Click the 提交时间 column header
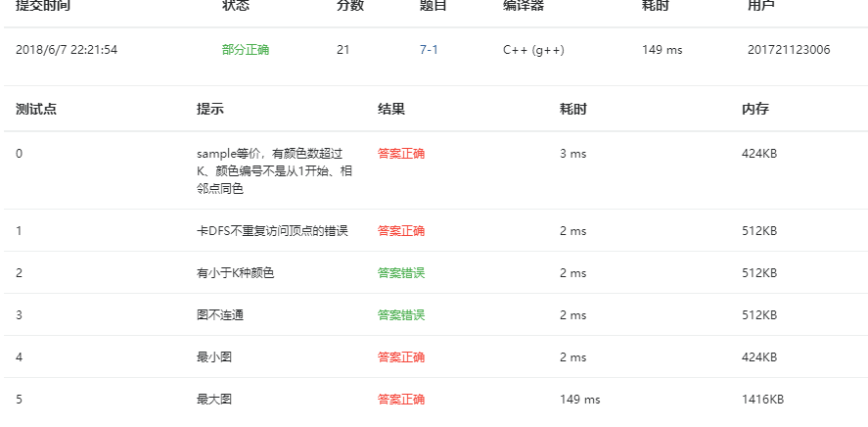The height and width of the screenshot is (427, 868). click(x=43, y=6)
